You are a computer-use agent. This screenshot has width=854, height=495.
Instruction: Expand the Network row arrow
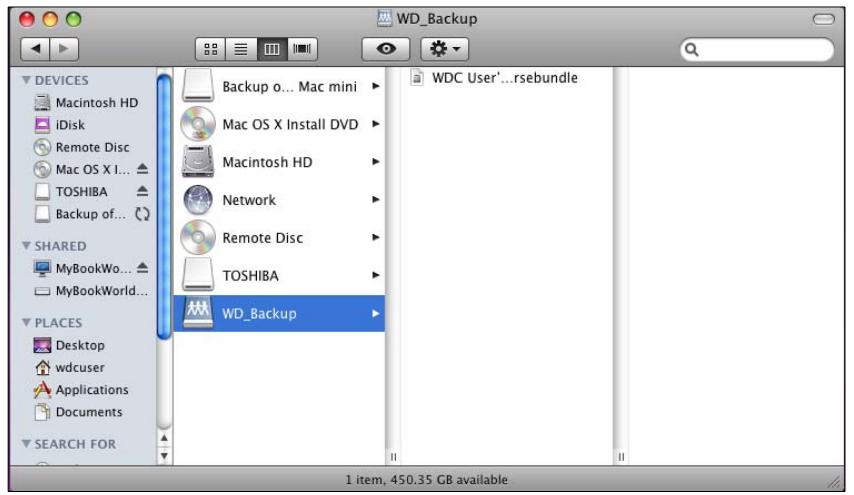(375, 200)
